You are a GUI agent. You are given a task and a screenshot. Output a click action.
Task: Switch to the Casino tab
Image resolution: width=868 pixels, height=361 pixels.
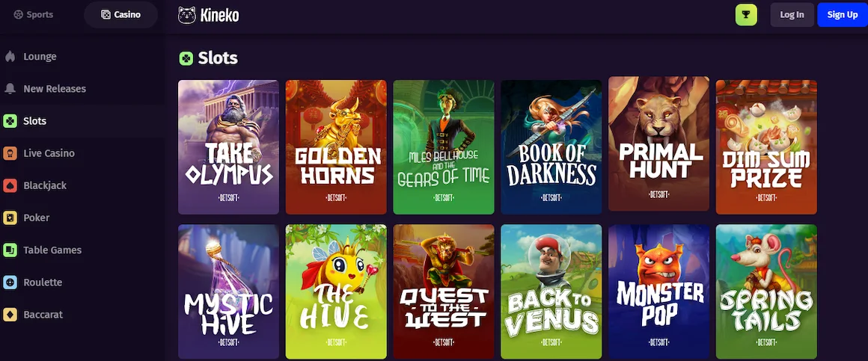[120, 14]
